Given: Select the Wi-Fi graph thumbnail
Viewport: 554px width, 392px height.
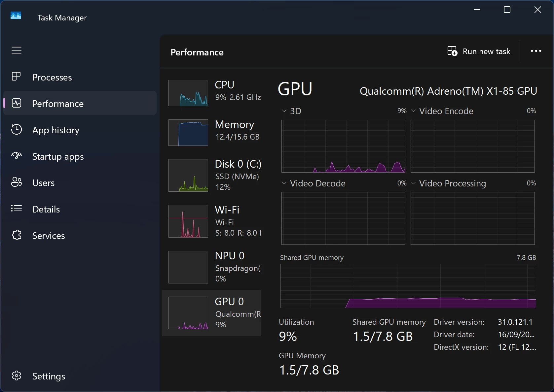Looking at the screenshot, I should [x=188, y=221].
